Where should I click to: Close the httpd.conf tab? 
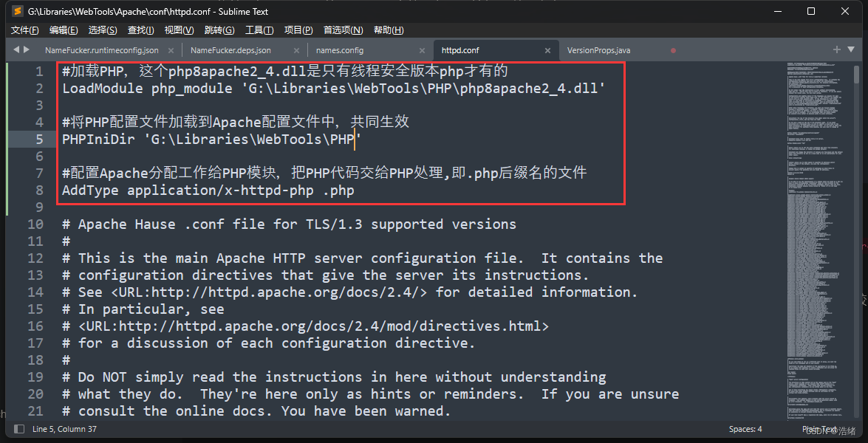[x=547, y=50]
